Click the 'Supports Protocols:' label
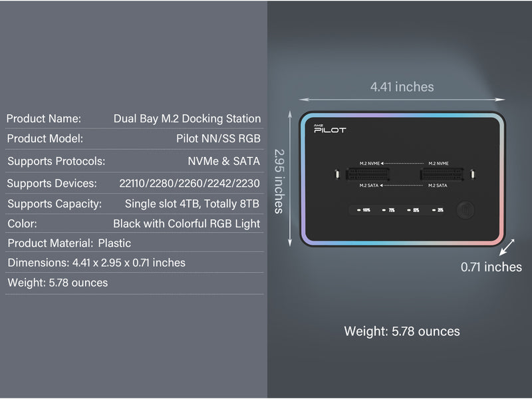 (x=57, y=161)
